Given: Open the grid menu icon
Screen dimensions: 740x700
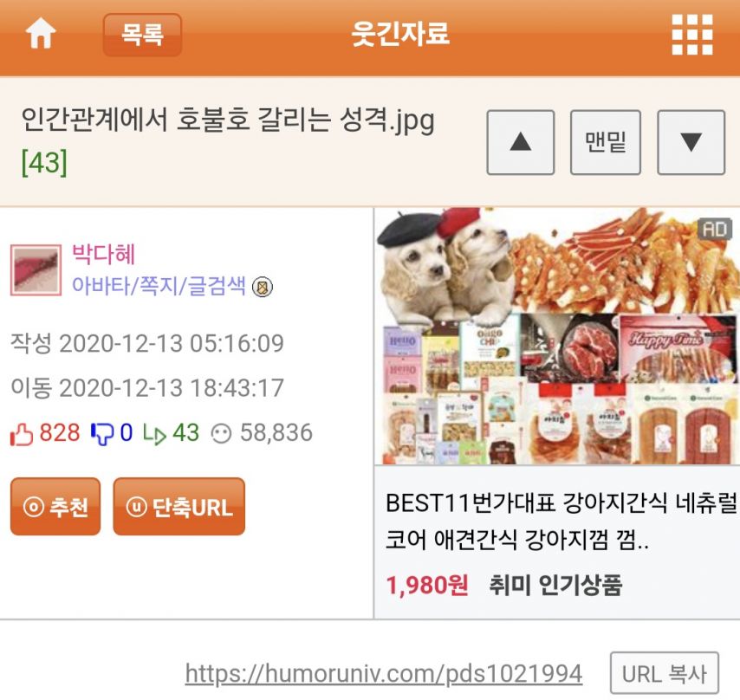Looking at the screenshot, I should (691, 35).
